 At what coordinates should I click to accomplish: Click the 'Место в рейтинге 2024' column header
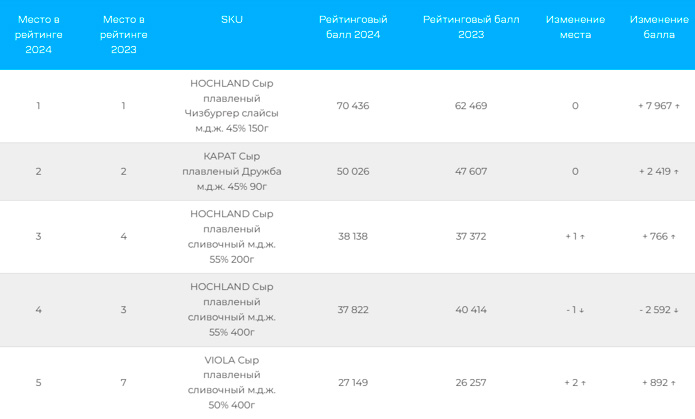(x=38, y=34)
